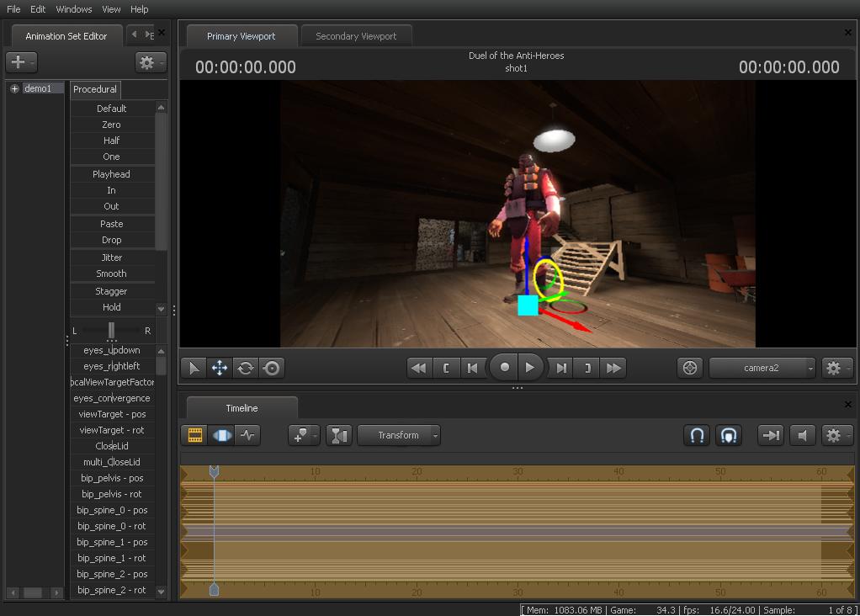Open the camera2 dropdown
Viewport: 860px width, 616px height.
click(x=762, y=368)
